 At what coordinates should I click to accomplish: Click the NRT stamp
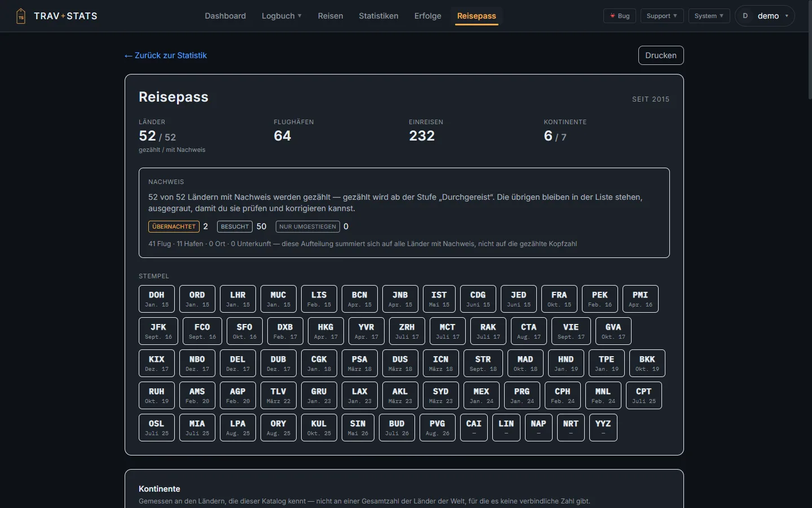point(571,427)
